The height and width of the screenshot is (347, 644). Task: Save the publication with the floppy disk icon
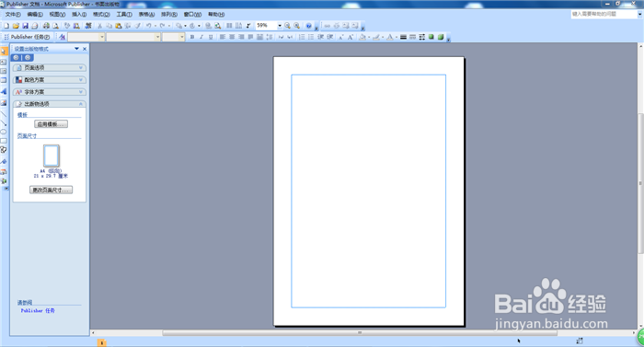(25, 26)
